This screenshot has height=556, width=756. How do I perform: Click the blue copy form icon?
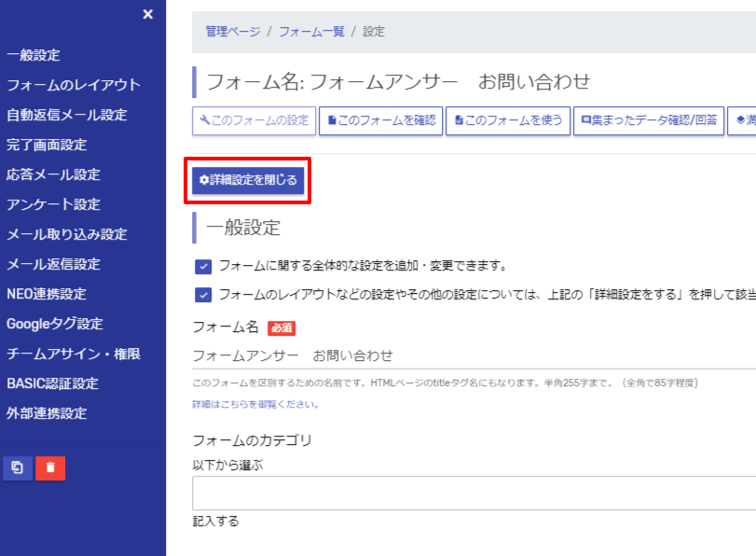[18, 468]
